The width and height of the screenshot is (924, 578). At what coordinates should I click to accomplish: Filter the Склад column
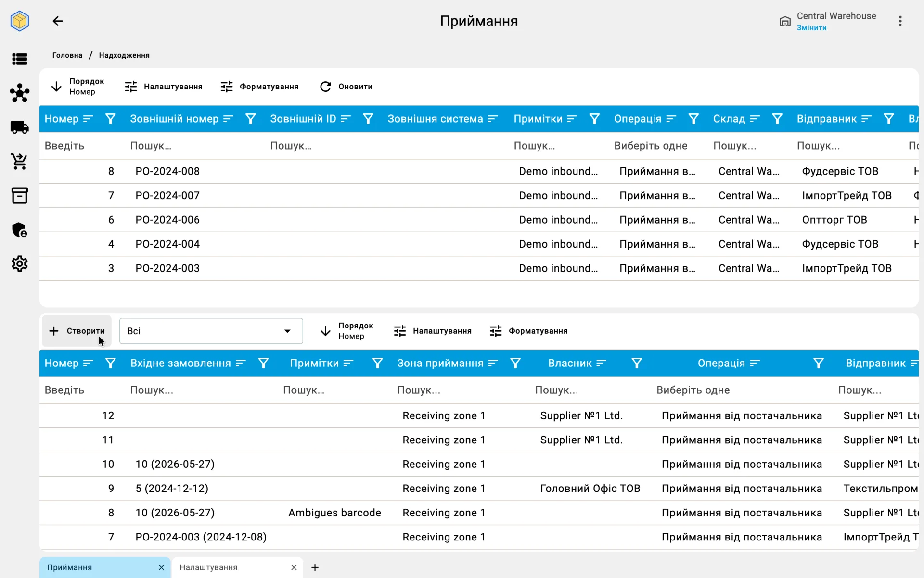tap(777, 119)
